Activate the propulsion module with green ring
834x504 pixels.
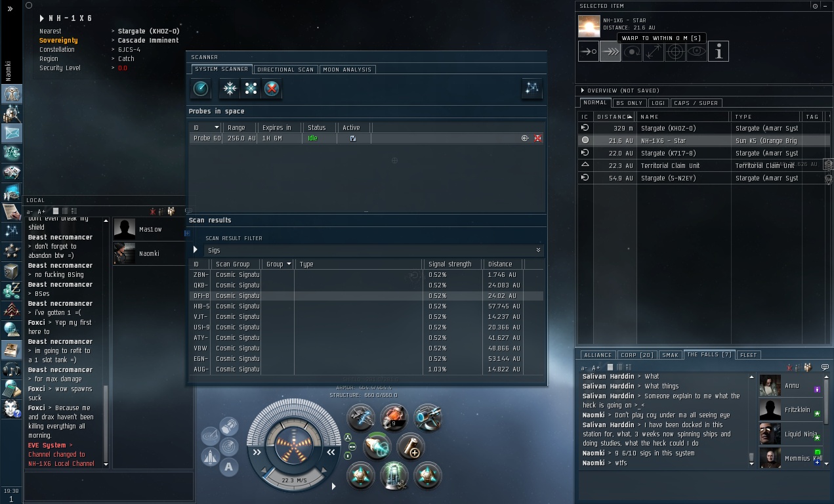coord(377,447)
